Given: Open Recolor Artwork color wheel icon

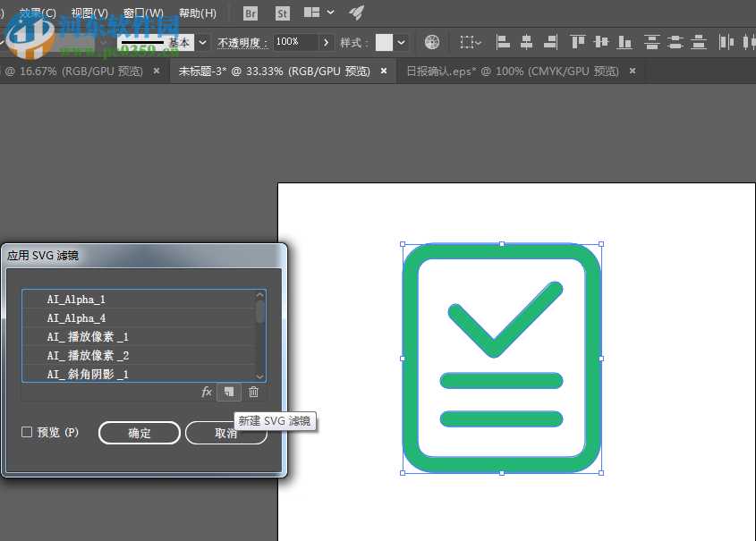Looking at the screenshot, I should click(x=432, y=42).
